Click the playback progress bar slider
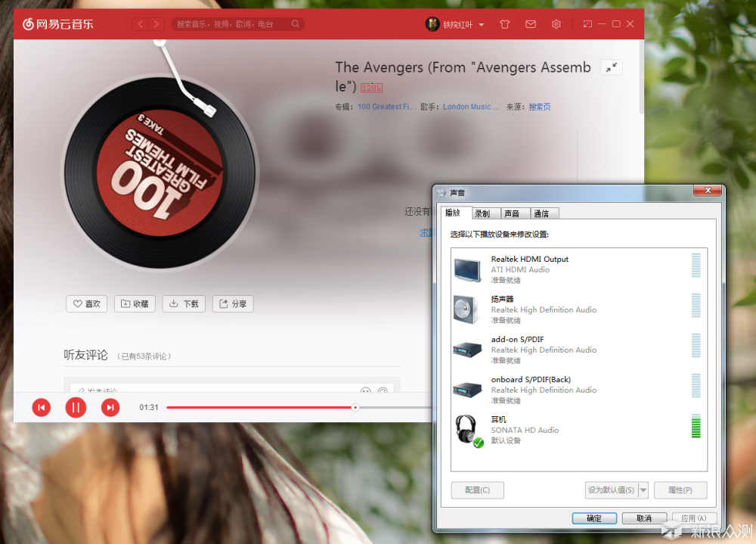This screenshot has height=544, width=756. (x=355, y=408)
